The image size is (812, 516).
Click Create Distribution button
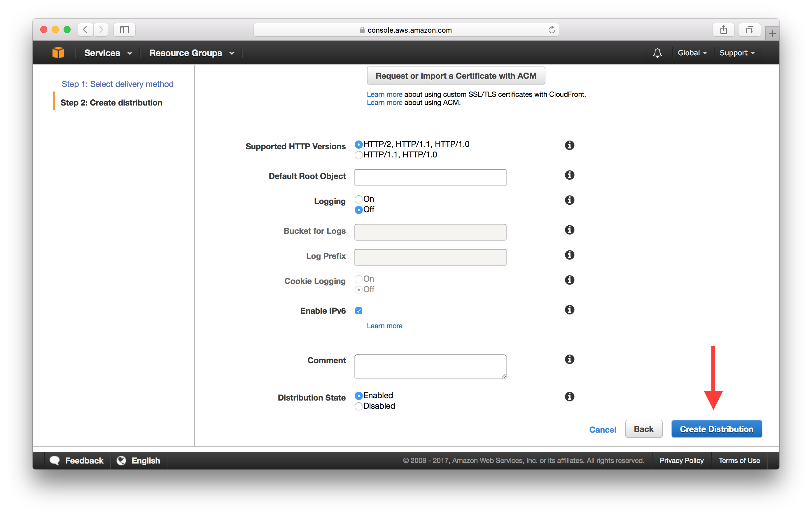(716, 429)
